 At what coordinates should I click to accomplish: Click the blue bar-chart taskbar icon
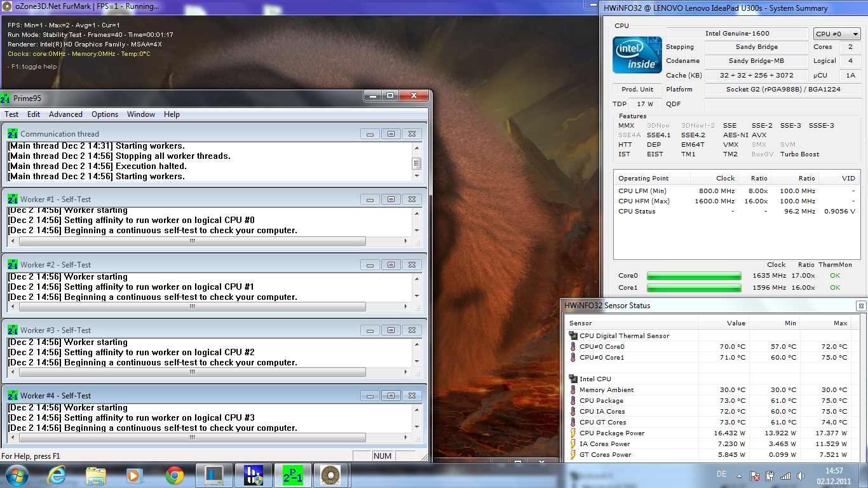[x=254, y=475]
